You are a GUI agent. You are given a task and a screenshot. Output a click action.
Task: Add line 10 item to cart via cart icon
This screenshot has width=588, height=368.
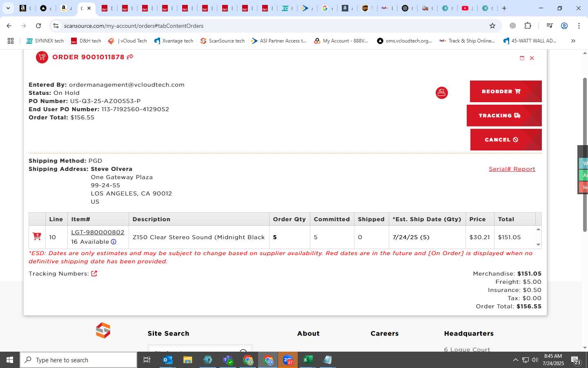click(x=37, y=236)
